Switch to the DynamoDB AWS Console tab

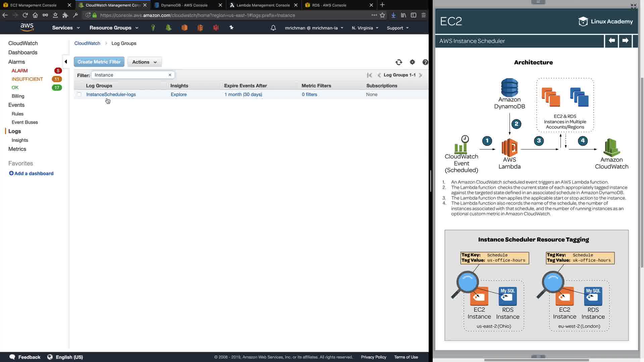click(184, 5)
